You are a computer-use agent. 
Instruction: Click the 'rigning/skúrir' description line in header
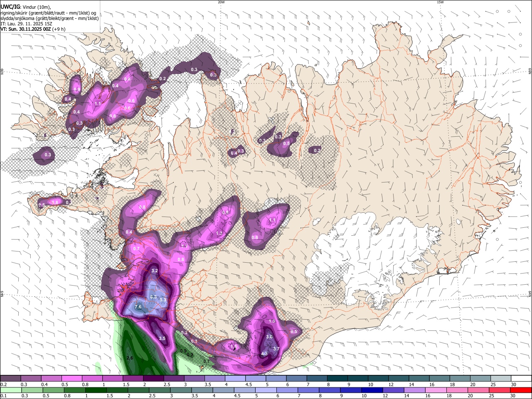[48, 12]
